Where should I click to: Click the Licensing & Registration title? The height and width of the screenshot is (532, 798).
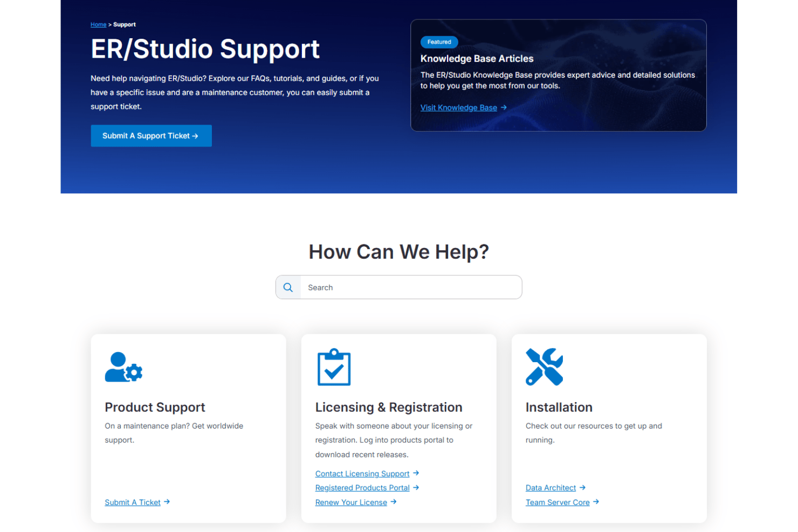389,407
